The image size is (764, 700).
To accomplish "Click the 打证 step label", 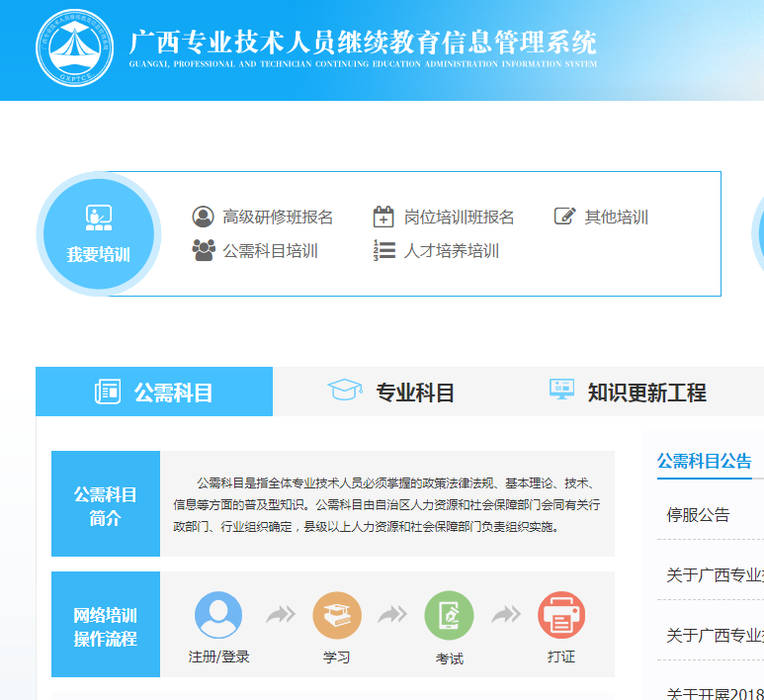I will [561, 656].
